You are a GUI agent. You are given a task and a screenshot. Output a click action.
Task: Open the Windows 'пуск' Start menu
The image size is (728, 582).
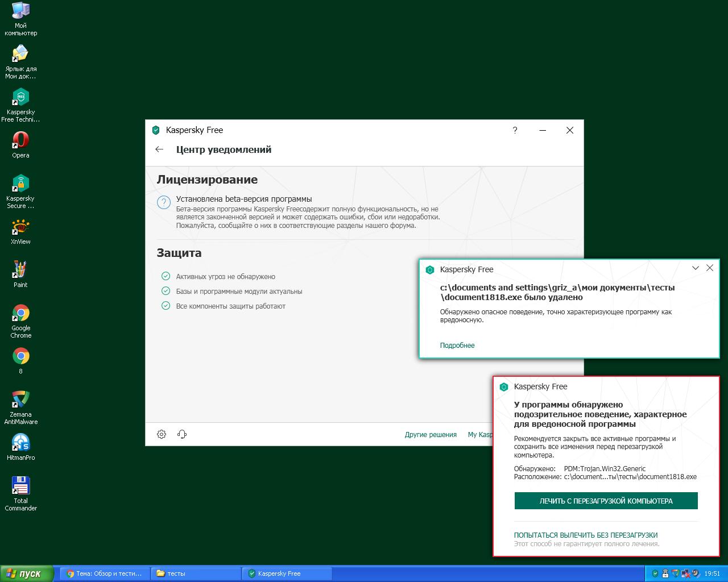click(x=27, y=573)
